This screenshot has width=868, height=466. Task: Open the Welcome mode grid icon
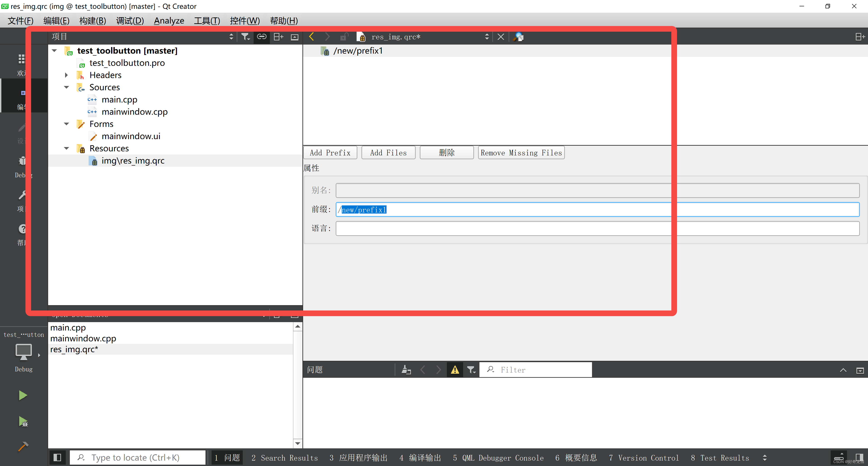(x=21, y=59)
